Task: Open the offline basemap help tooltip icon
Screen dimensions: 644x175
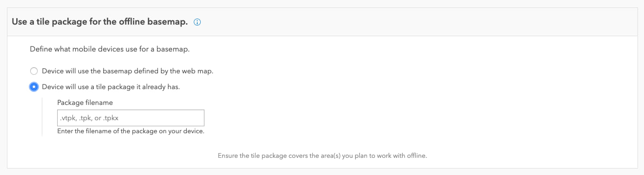Action: coord(197,22)
